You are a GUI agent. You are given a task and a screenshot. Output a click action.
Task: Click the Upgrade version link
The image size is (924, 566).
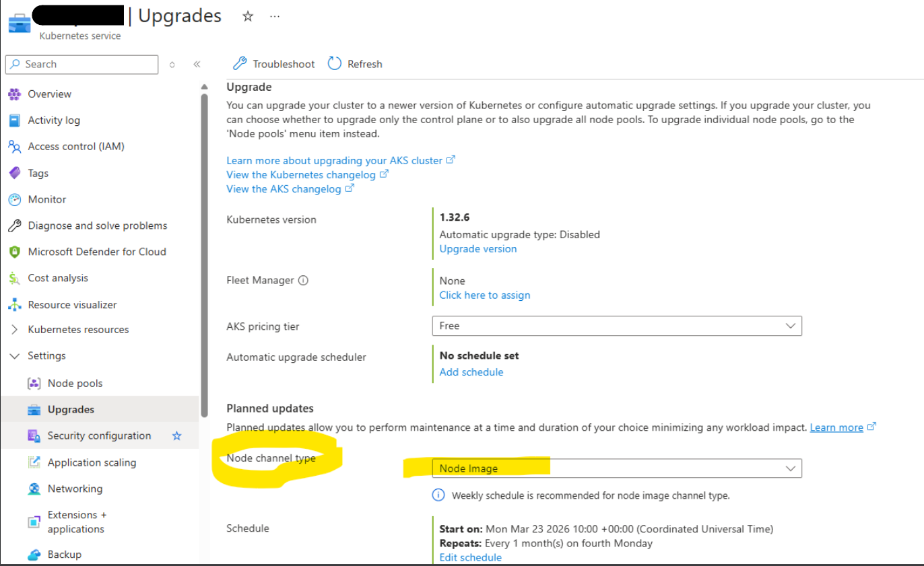pyautogui.click(x=478, y=249)
